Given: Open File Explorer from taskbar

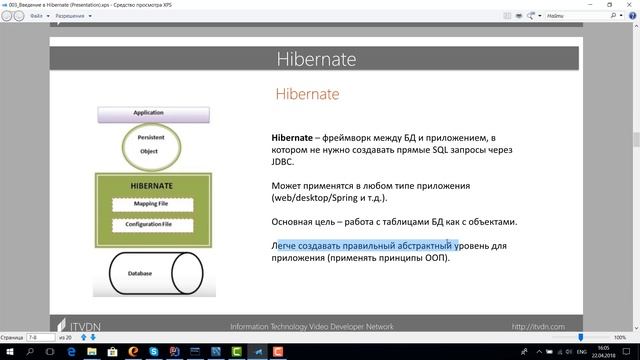Looking at the screenshot, I should (x=92, y=351).
